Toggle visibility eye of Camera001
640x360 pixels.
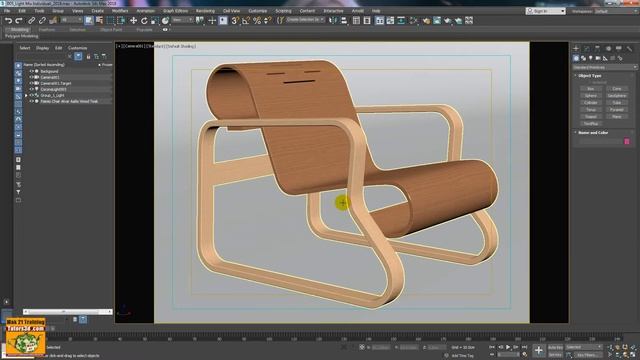(31, 77)
